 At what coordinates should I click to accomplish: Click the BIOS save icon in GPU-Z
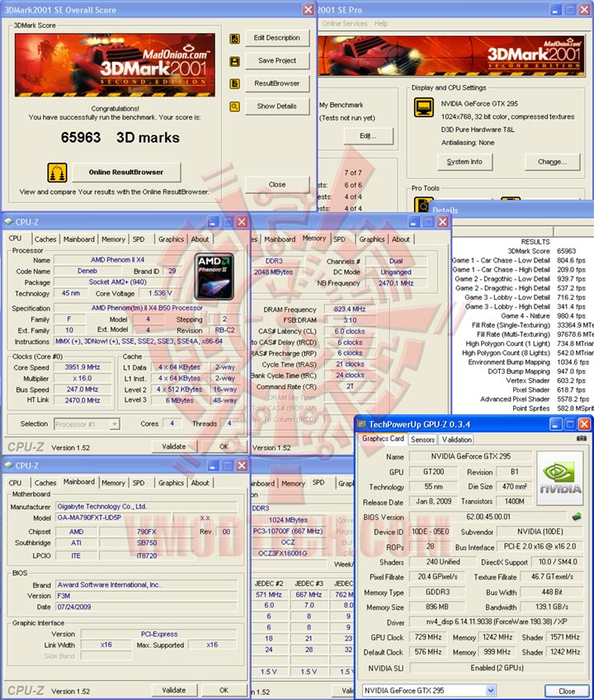[576, 517]
